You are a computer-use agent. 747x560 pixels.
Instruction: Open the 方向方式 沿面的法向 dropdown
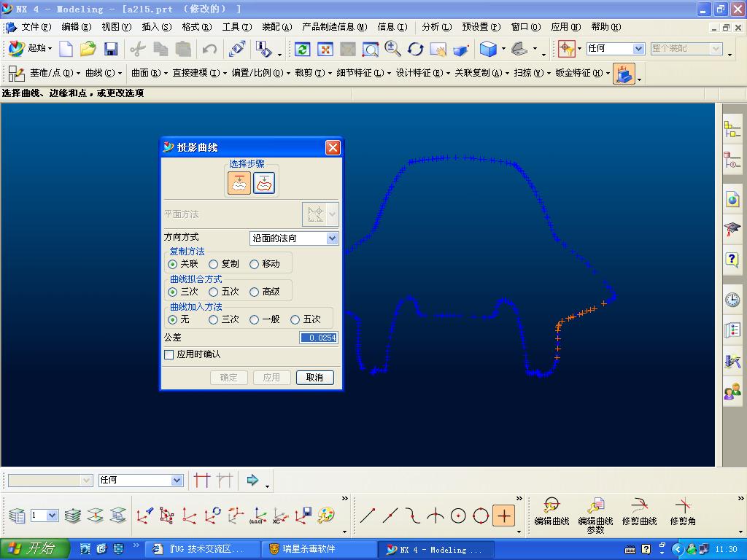pyautogui.click(x=294, y=238)
